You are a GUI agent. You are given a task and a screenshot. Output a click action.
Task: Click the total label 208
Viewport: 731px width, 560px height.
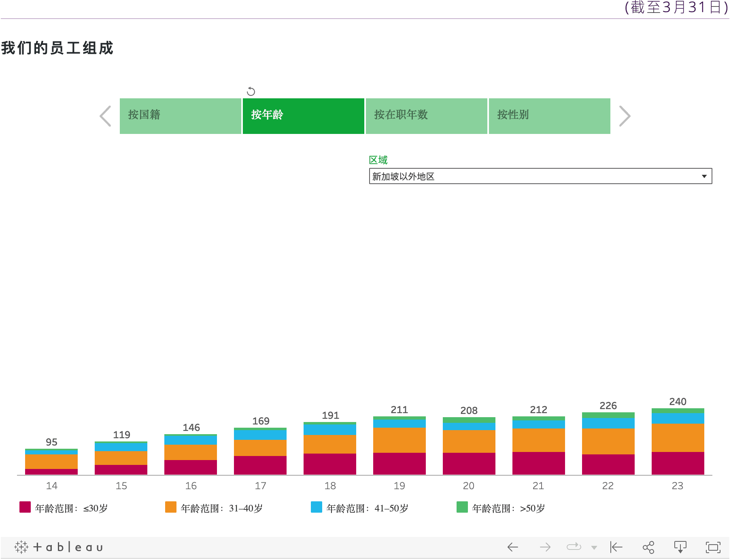[469, 411]
